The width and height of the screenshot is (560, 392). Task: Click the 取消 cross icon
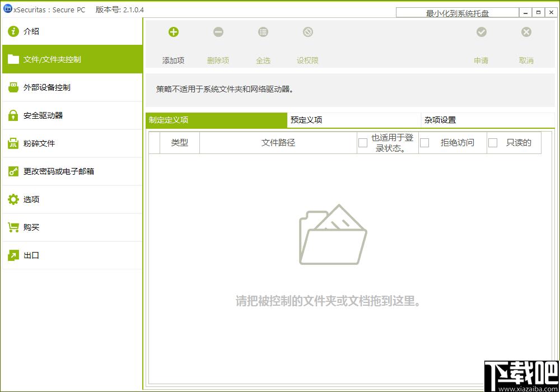pyautogui.click(x=526, y=32)
